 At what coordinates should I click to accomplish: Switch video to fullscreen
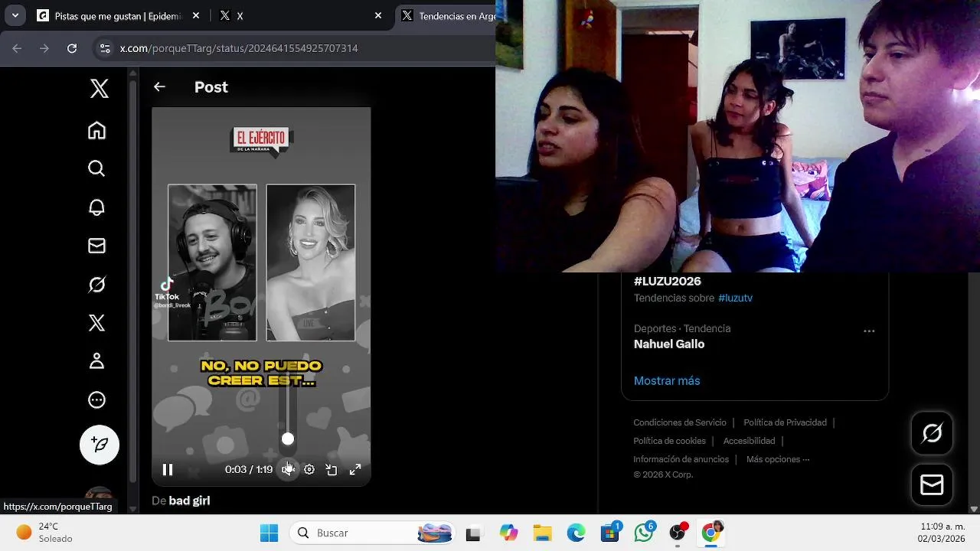coord(355,470)
